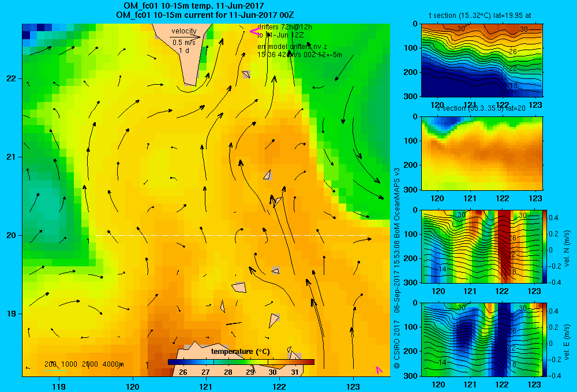Click the white dashed section line at latitude 20
The width and height of the screenshot is (577, 392).
coord(231,235)
